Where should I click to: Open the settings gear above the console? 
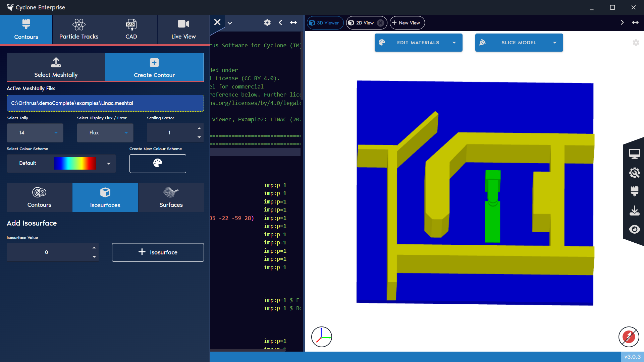click(267, 22)
